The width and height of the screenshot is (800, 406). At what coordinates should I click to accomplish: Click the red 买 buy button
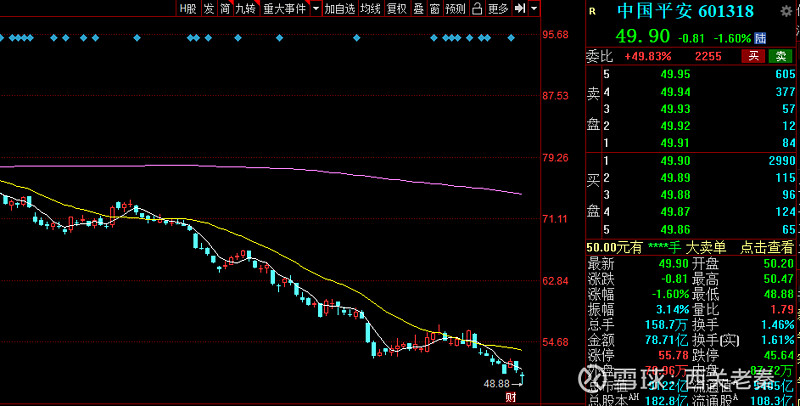coord(753,56)
